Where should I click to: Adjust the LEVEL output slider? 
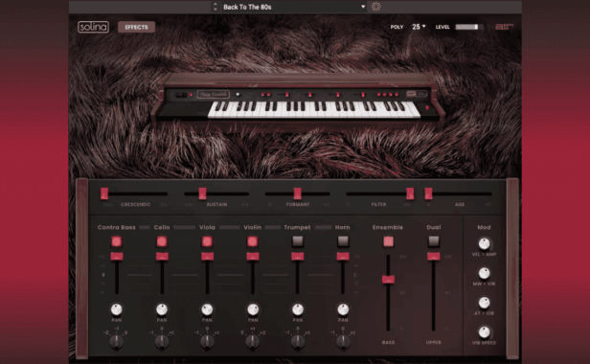click(468, 27)
